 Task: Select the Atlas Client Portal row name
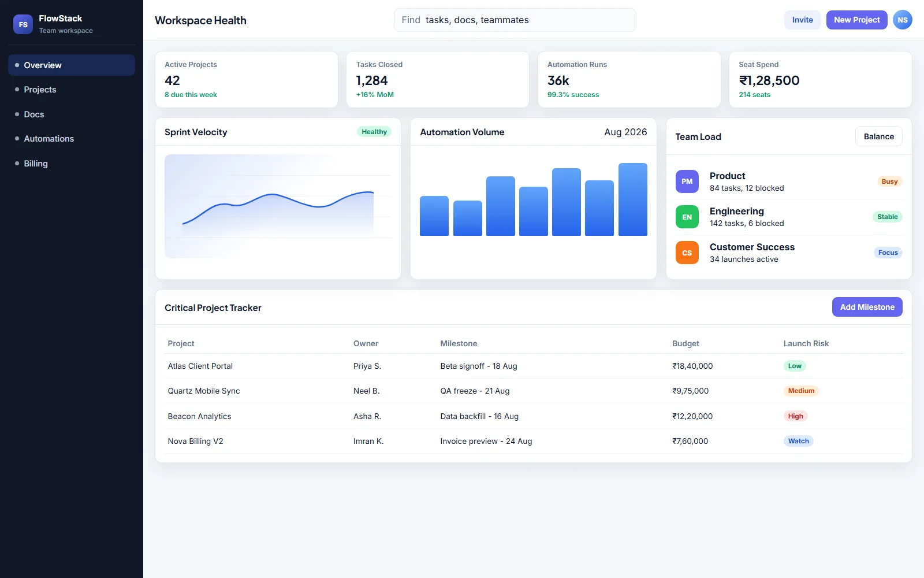pyautogui.click(x=200, y=366)
